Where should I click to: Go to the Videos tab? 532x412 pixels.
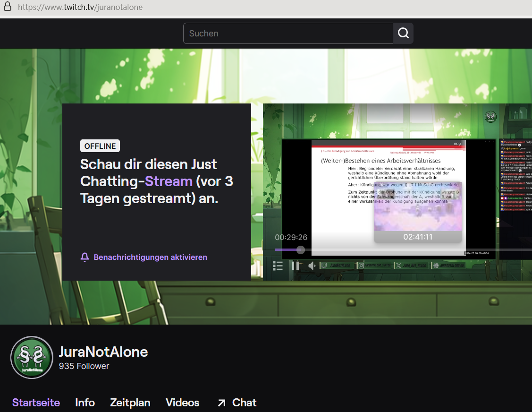[x=182, y=403]
